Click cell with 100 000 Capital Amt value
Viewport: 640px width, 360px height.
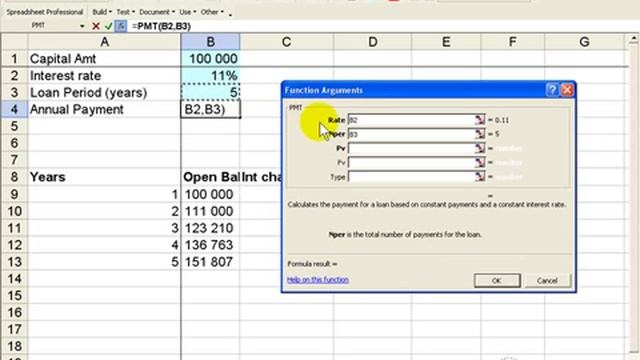211,59
